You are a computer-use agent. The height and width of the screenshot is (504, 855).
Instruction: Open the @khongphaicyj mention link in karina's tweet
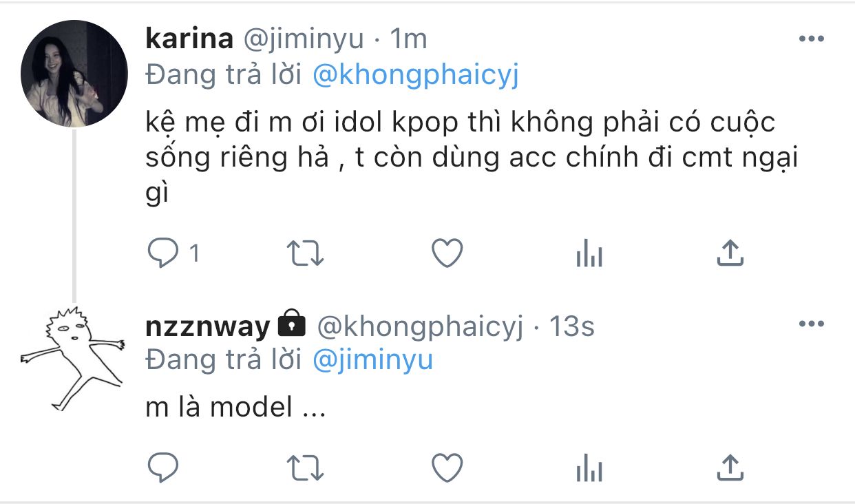coord(415,74)
